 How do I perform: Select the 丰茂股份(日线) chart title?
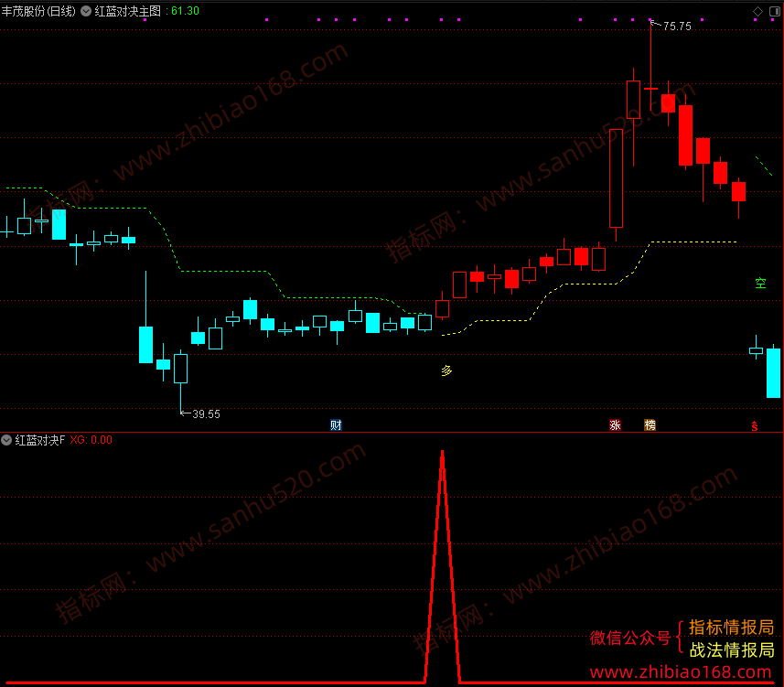coord(38,11)
